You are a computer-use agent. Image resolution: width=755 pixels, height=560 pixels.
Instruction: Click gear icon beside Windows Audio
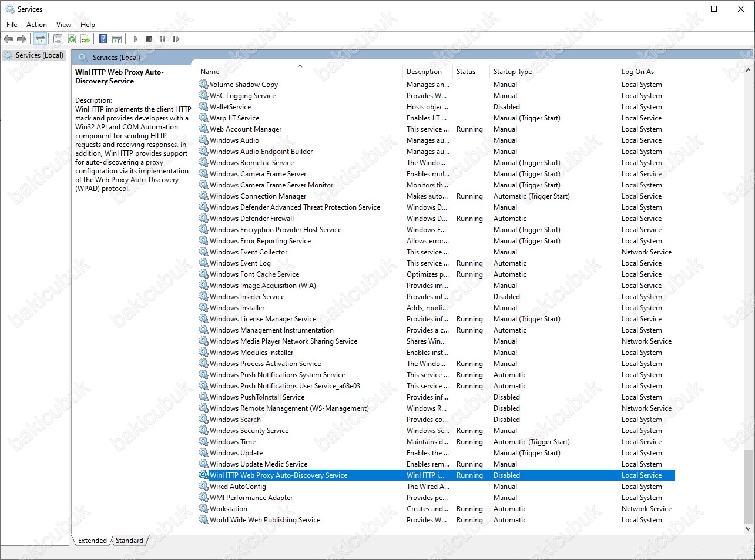point(204,140)
